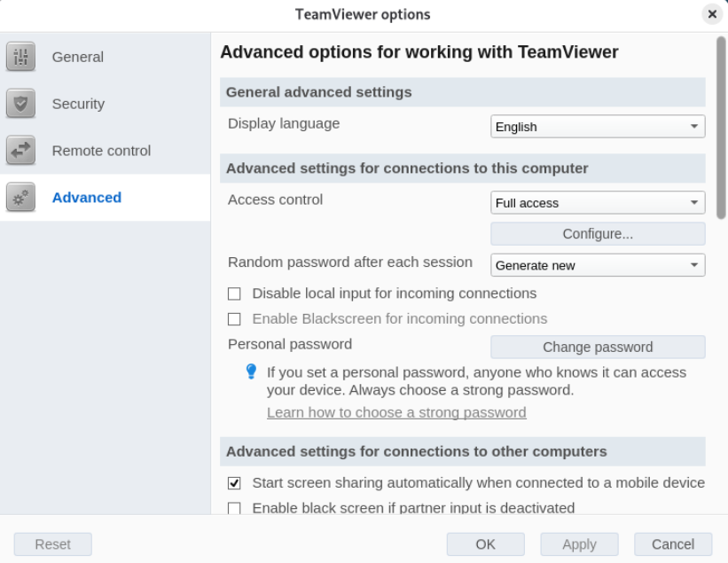Screen dimensions: 728x563
Task: Click the Remote control arrows icon
Action: [x=20, y=151]
